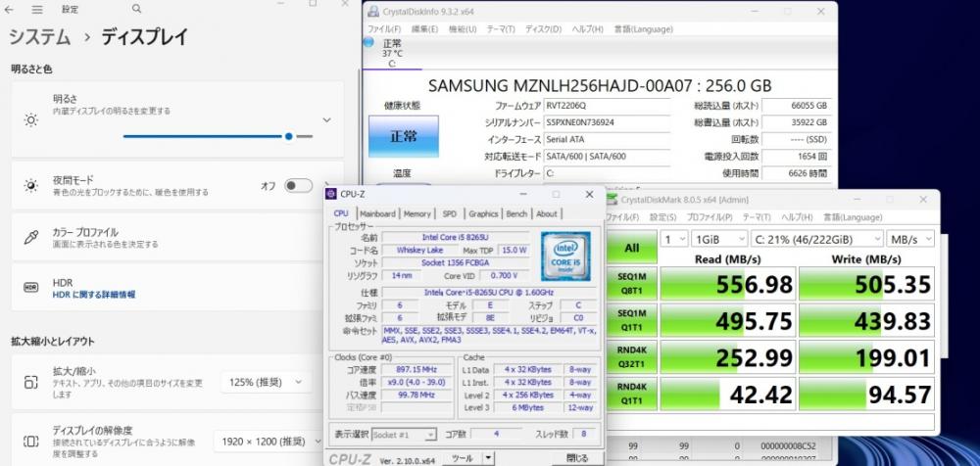Switch to CPU-Z Graphics tab
980x466 pixels.
pyautogui.click(x=483, y=213)
